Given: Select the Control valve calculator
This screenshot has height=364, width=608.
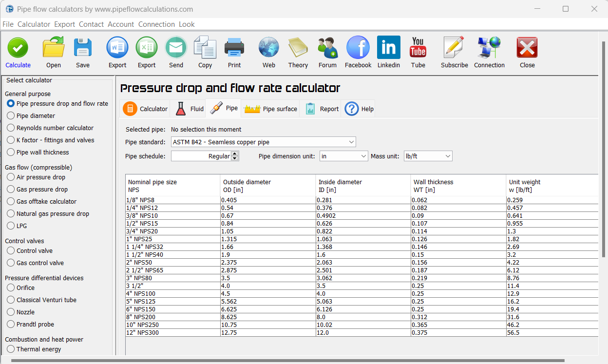Looking at the screenshot, I should point(11,250).
